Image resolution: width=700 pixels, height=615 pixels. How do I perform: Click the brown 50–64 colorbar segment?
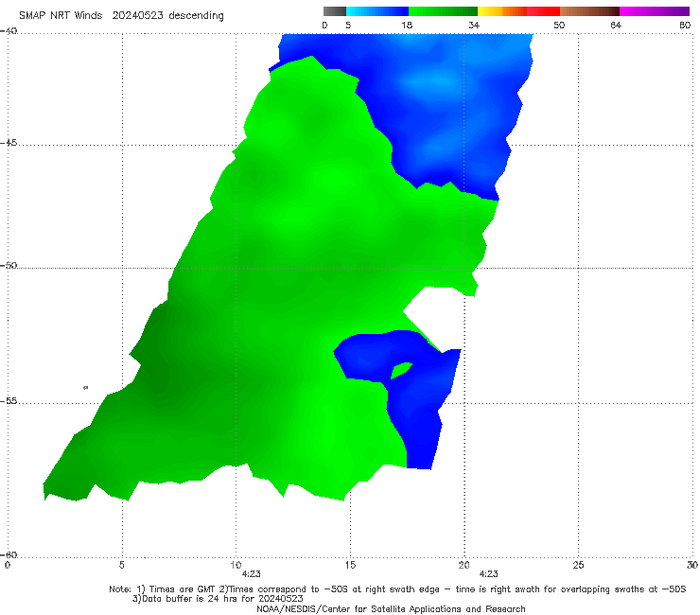click(589, 11)
